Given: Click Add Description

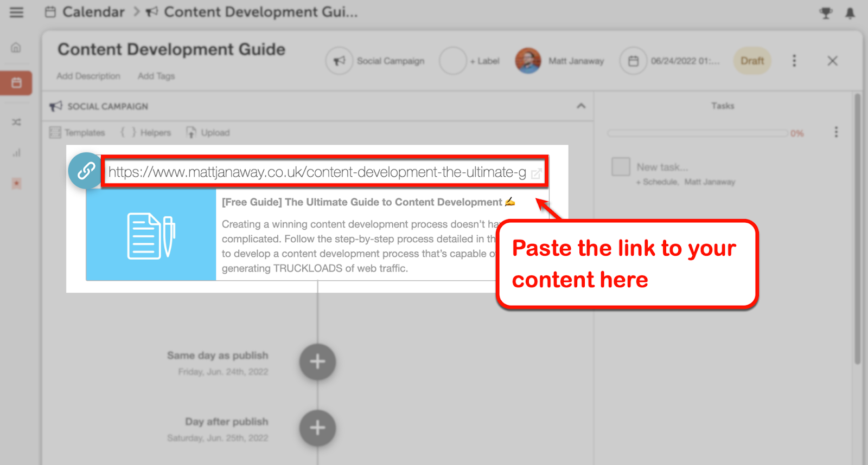Looking at the screenshot, I should (x=88, y=76).
